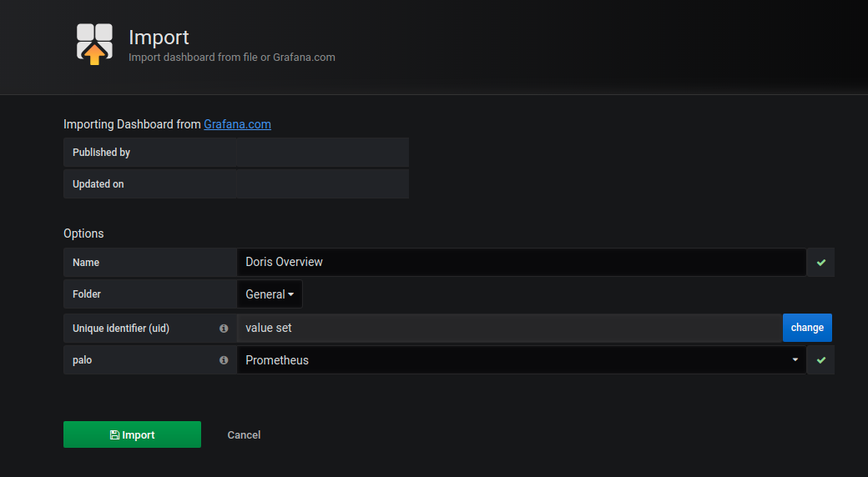This screenshot has width=868, height=477.
Task: Click the green checkmark beside Name field
Action: pos(820,262)
